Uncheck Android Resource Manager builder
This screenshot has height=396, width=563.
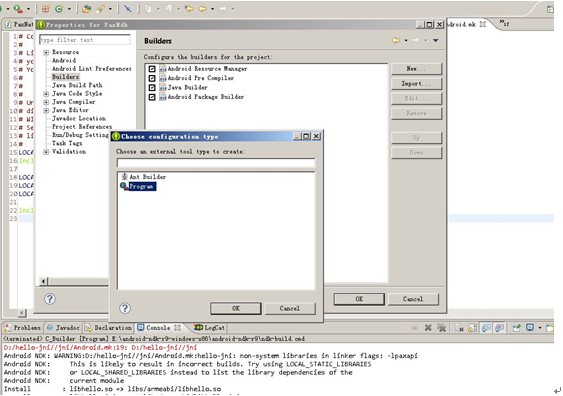[152, 69]
